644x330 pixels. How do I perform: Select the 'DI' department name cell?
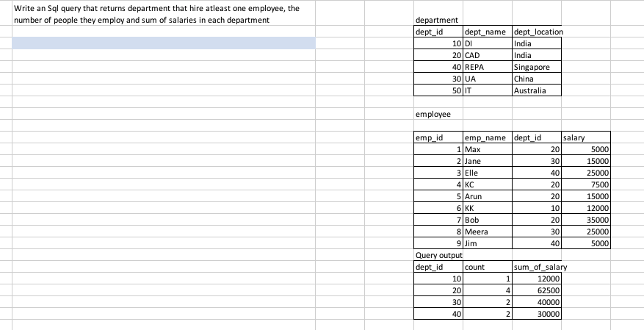point(488,43)
